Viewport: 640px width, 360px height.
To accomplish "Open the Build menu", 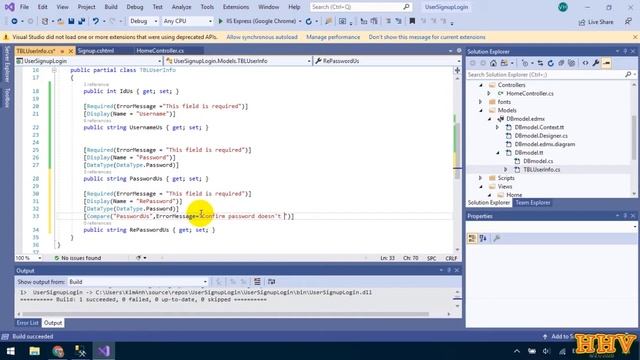I will (111, 7).
